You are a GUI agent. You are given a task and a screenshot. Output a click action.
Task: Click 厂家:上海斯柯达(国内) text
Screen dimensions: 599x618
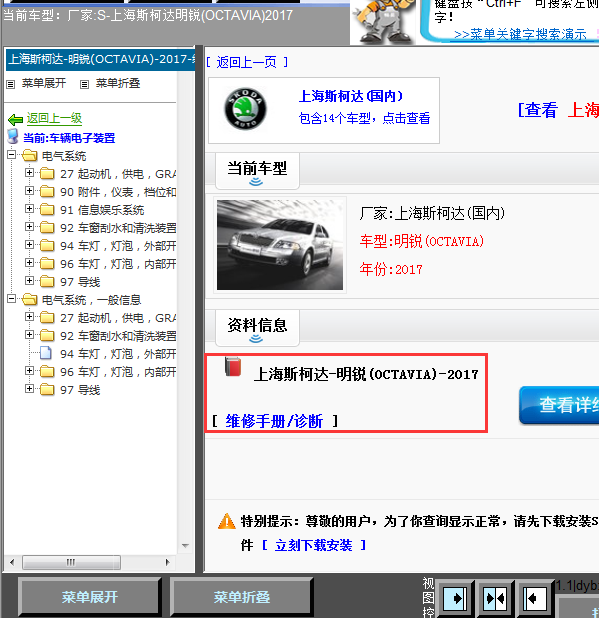point(432,213)
